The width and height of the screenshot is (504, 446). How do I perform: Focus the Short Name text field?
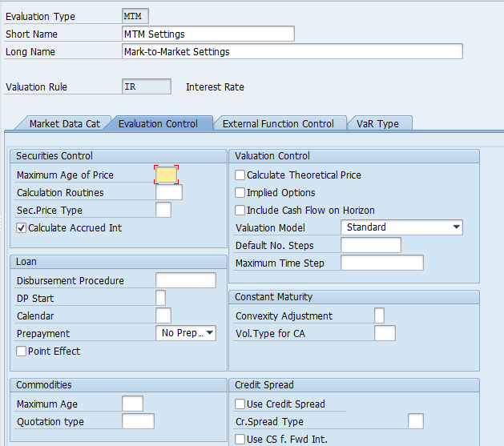(x=208, y=34)
